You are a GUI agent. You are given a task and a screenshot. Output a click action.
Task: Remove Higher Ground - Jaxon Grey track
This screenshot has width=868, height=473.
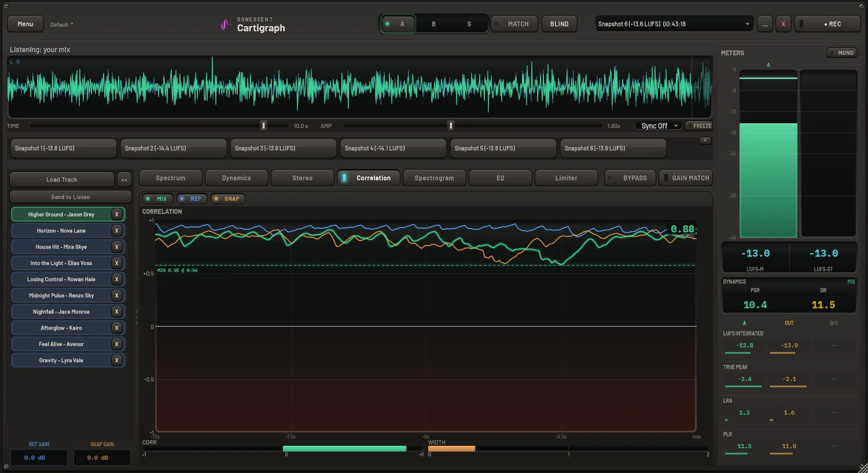(x=116, y=214)
